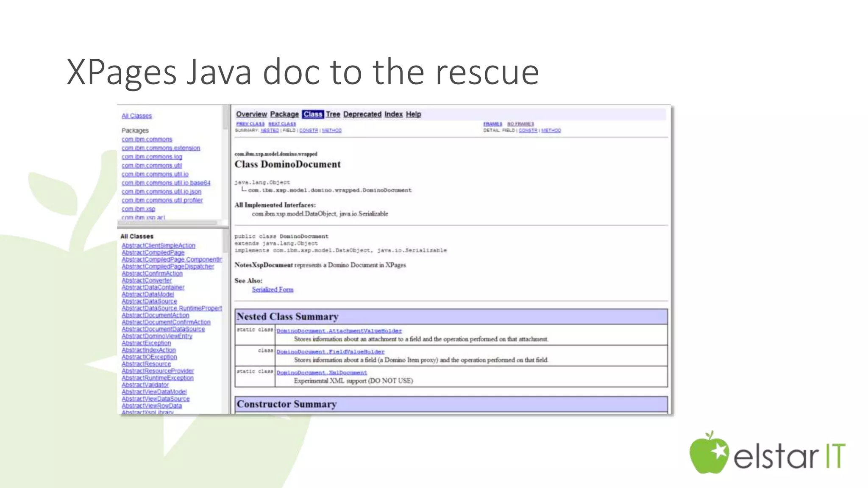Open DominoDocument.AttachmentValueHolder nested class
This screenshot has width=868, height=488.
[x=339, y=331]
